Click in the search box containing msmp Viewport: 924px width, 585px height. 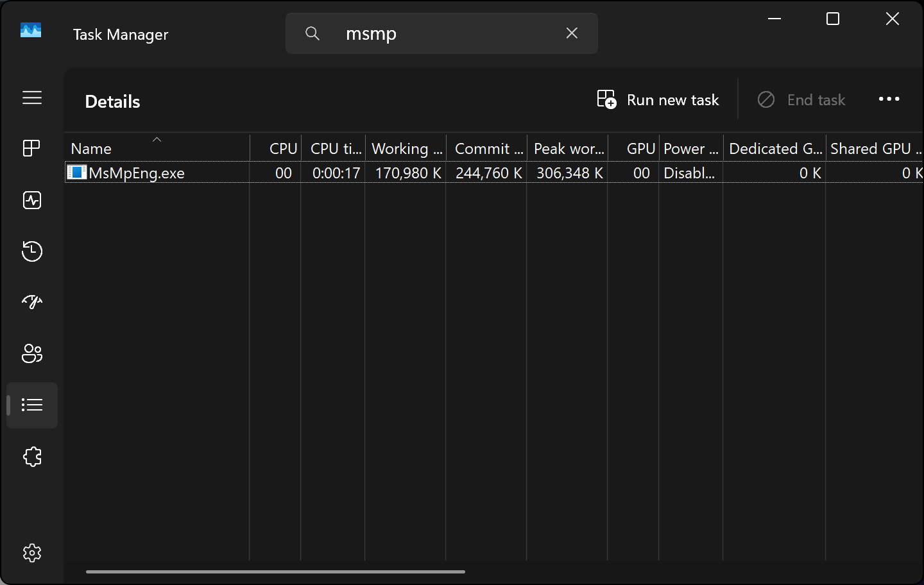tap(441, 33)
